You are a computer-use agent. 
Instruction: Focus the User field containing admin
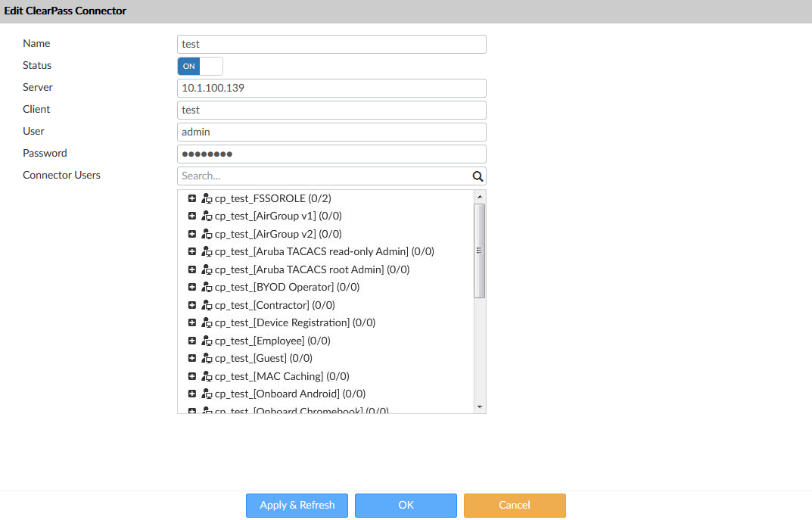coord(331,132)
